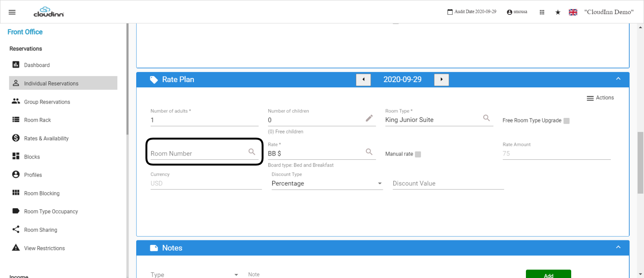Toggle the Manual rate checkbox
The height and width of the screenshot is (278, 644).
click(418, 154)
